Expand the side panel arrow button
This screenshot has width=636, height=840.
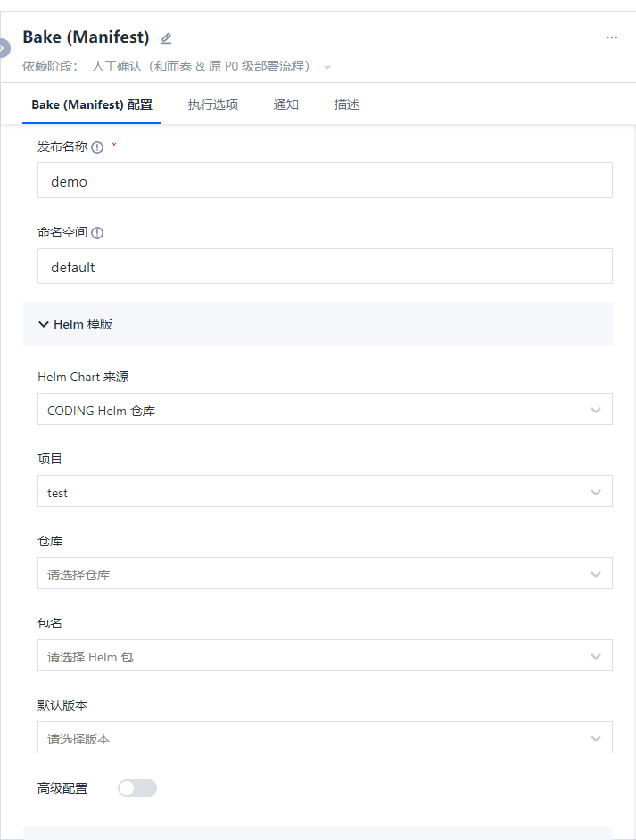(x=4, y=48)
